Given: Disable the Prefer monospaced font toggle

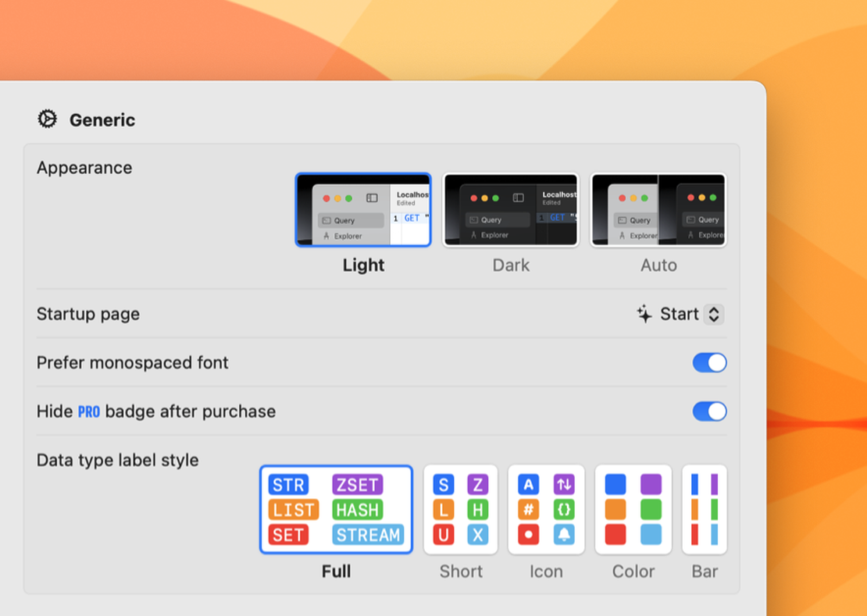Looking at the screenshot, I should click(x=709, y=362).
